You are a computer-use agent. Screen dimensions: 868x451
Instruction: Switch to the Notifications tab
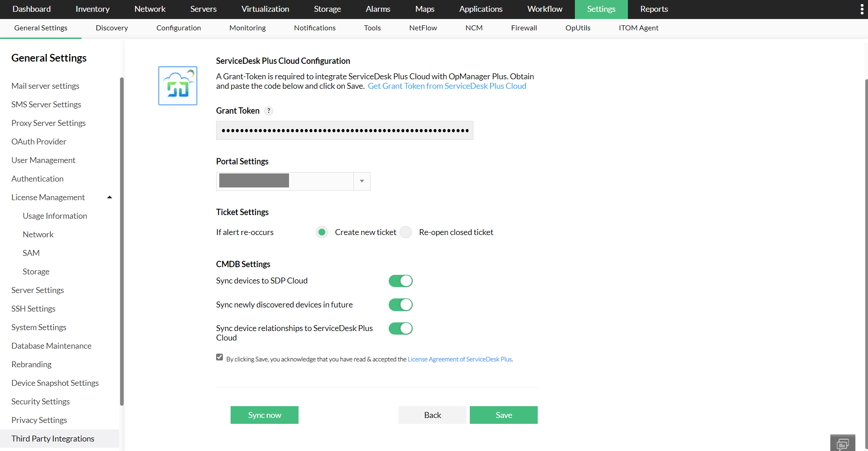pos(314,28)
